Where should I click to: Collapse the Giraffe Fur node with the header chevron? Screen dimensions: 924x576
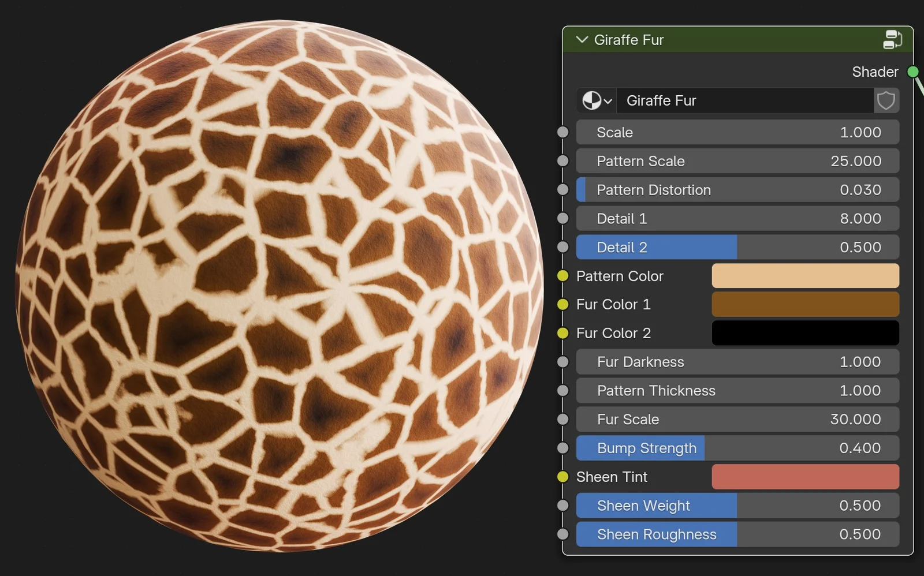(x=582, y=40)
